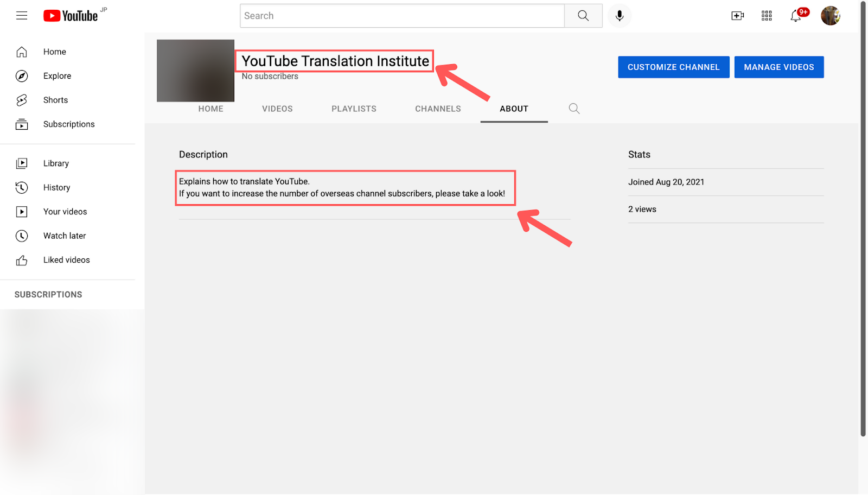The height and width of the screenshot is (495, 868).
Task: Open Liked videos label in sidebar
Action: click(67, 260)
